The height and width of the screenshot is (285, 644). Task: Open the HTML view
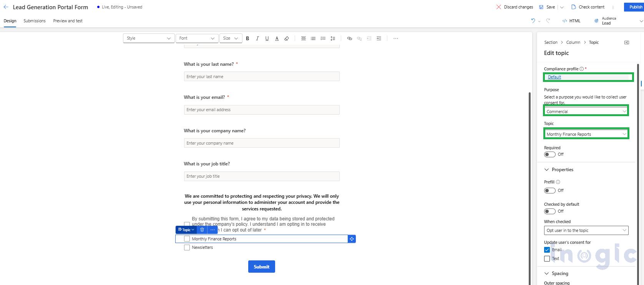[571, 21]
